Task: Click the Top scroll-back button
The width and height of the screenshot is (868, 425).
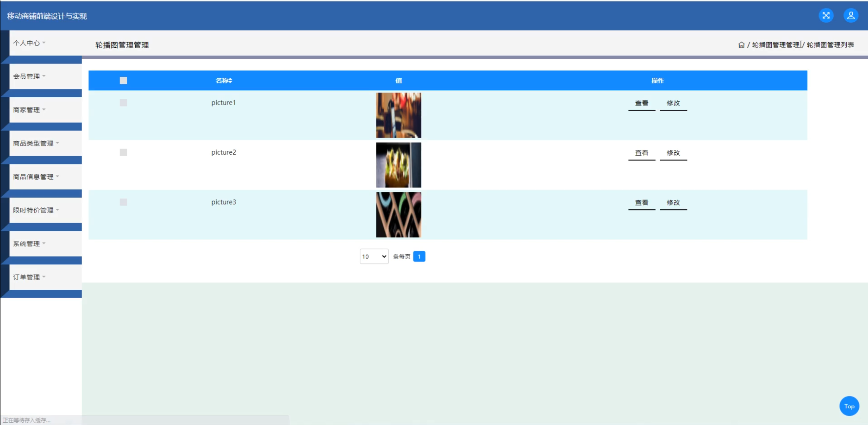Action: (849, 406)
